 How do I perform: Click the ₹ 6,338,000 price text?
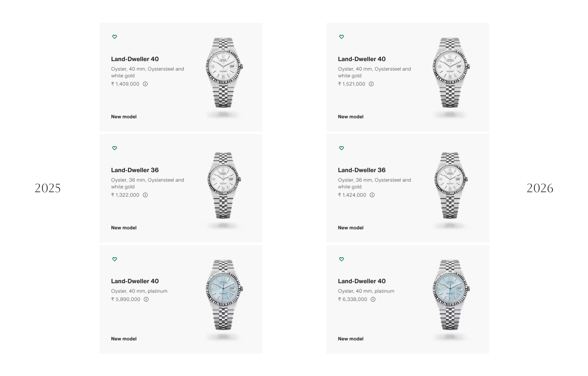[x=352, y=299]
